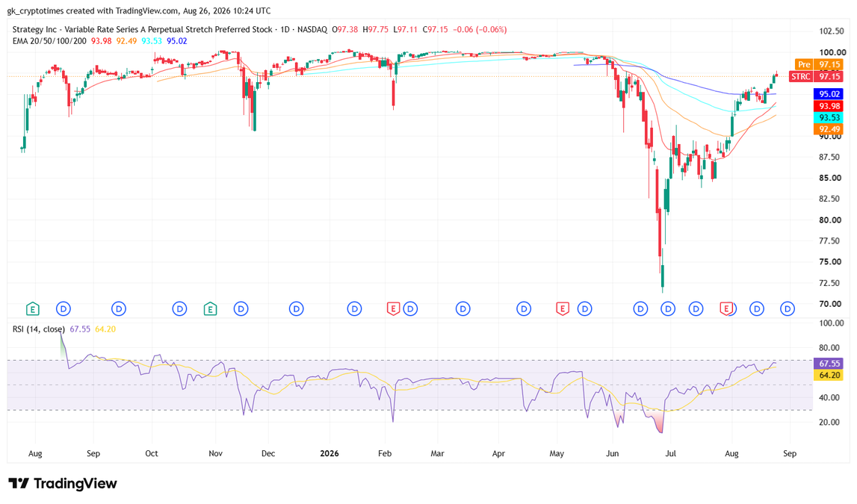Click the 64.20 value in the RSI legend
Viewport: 857px width, 504px height.
(105, 329)
